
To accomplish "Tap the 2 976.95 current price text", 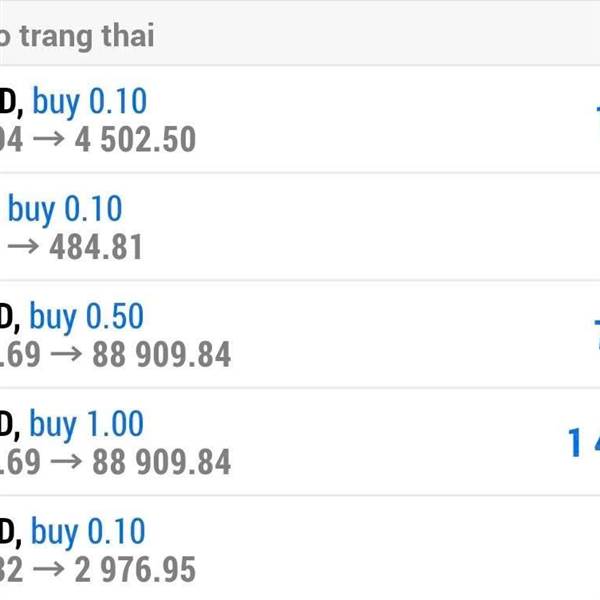I will [x=135, y=570].
